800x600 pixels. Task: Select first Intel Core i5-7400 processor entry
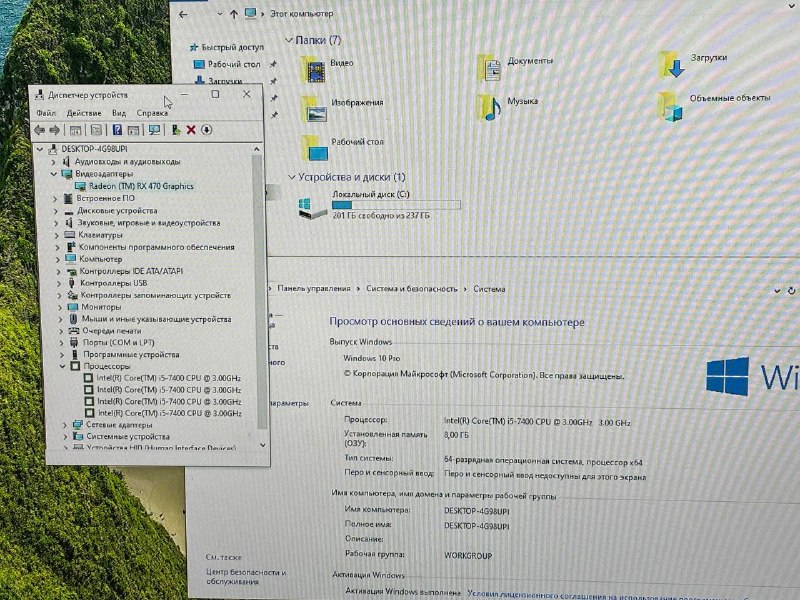pyautogui.click(x=168, y=378)
